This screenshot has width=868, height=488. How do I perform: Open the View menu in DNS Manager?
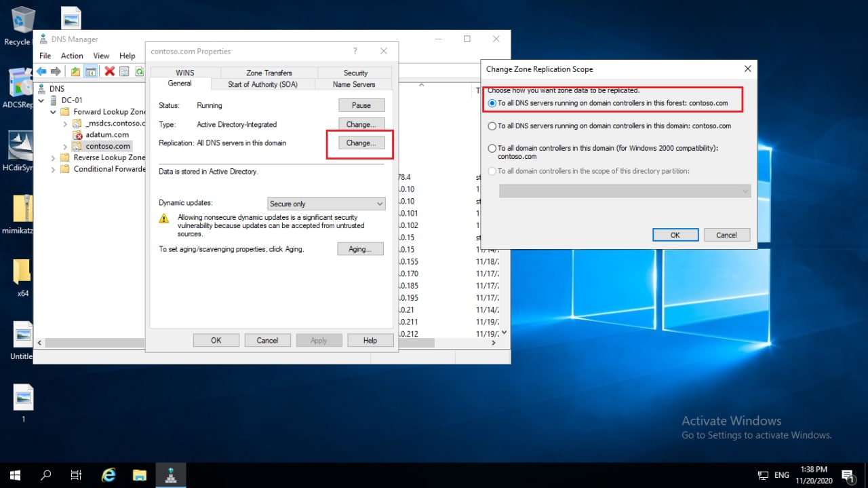click(101, 56)
